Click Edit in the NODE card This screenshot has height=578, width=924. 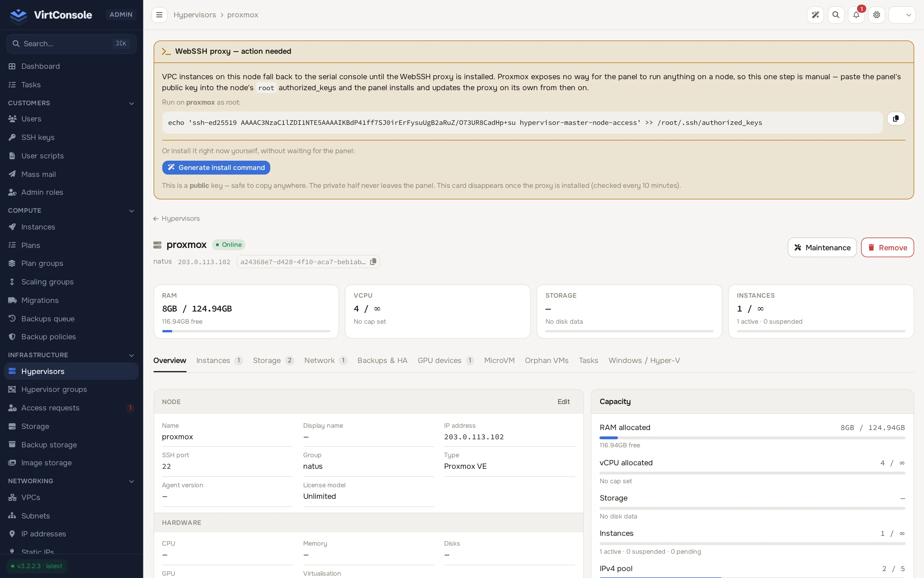point(563,402)
